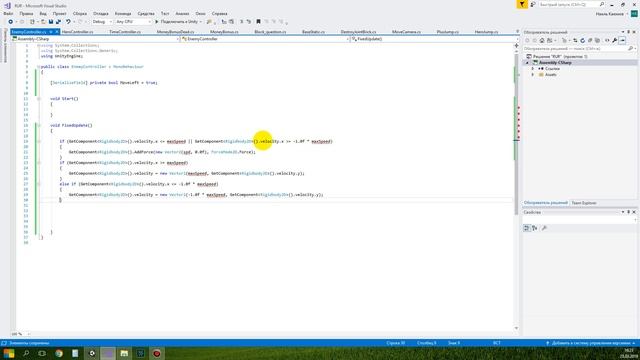Image resolution: width=640 pixels, height=360 pixels.
Task: Open the editor zoom percentage dropdown
Action: pyautogui.click(x=21, y=334)
